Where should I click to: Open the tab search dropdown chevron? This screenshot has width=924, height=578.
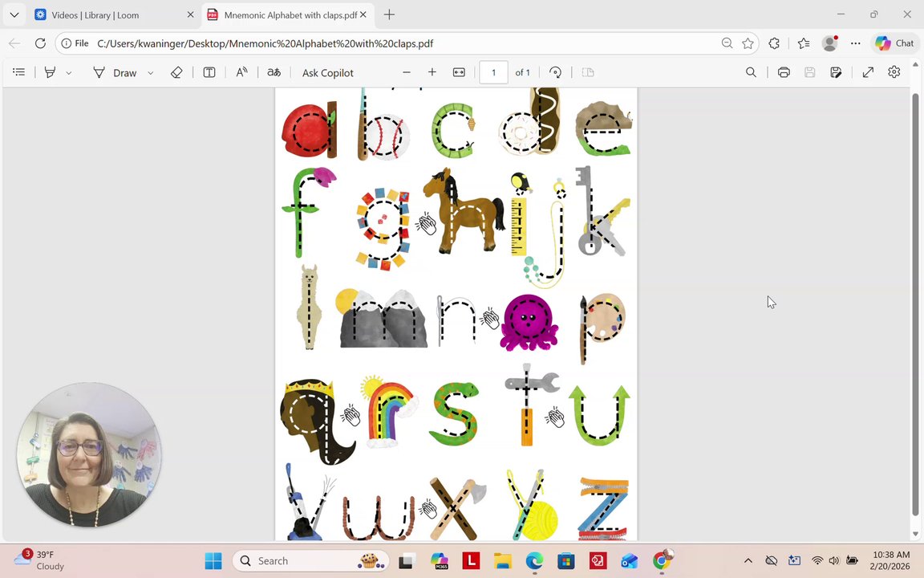[14, 14]
